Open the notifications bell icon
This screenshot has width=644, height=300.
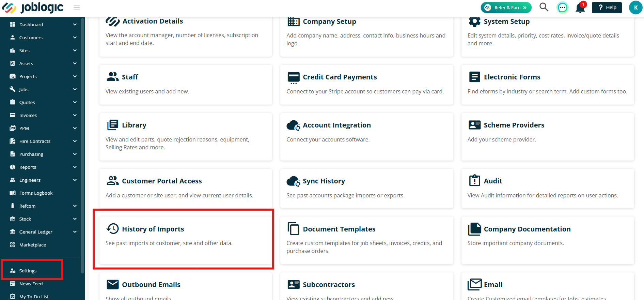[x=580, y=7]
